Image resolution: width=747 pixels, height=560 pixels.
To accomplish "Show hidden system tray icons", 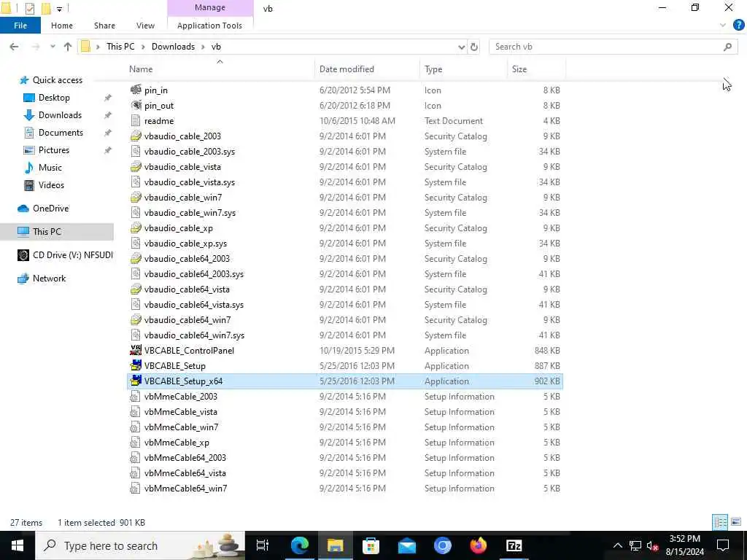I will point(617,545).
